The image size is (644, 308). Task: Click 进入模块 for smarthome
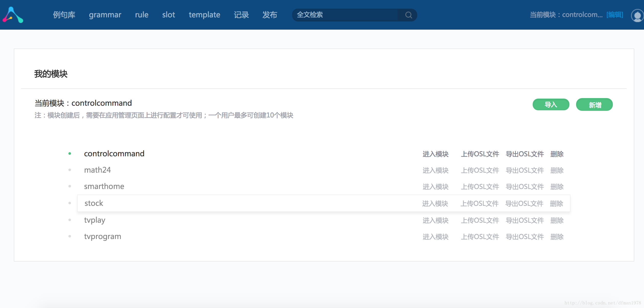pos(435,187)
